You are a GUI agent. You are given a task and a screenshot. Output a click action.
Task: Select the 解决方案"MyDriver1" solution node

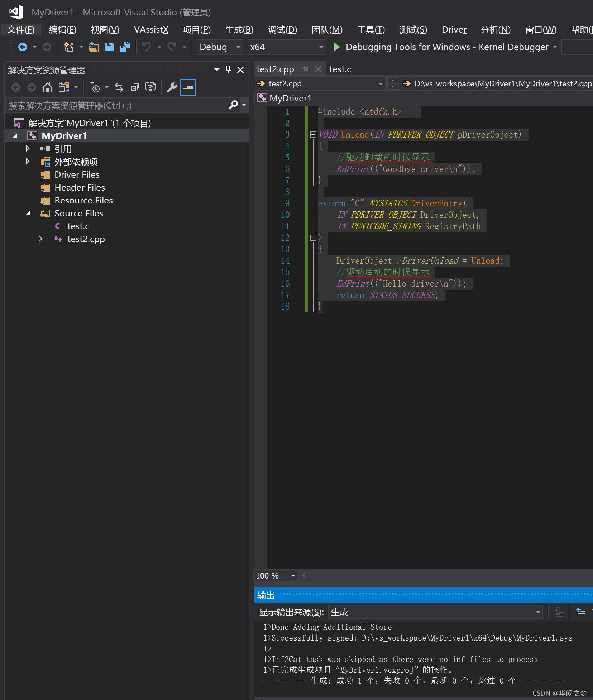point(90,123)
